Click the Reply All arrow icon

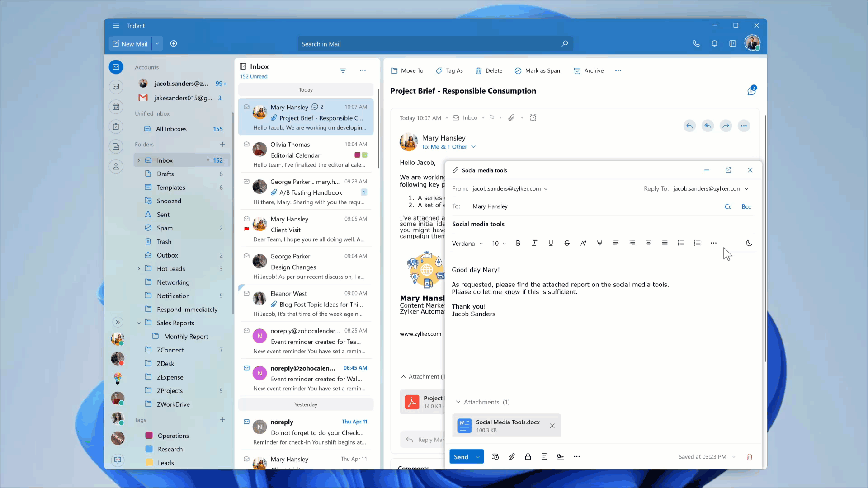click(x=708, y=126)
